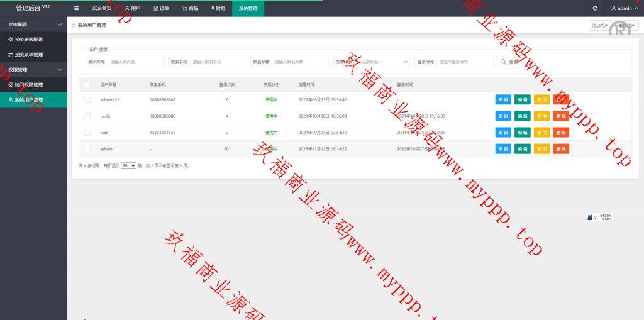This screenshot has width=644, height=320.
Task: Go to the 后台首页 tab
Action: [101, 8]
